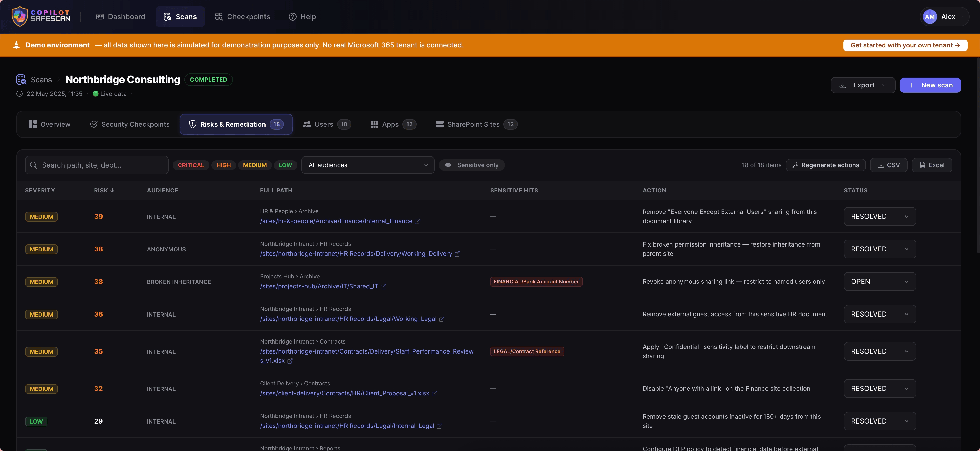Switch to the Security Checkpoints tab

tap(130, 125)
